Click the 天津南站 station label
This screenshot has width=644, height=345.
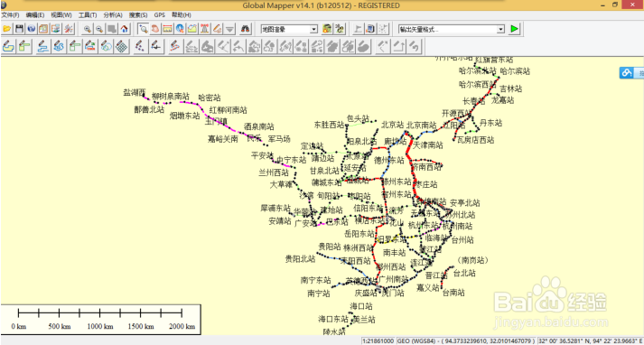pos(428,145)
